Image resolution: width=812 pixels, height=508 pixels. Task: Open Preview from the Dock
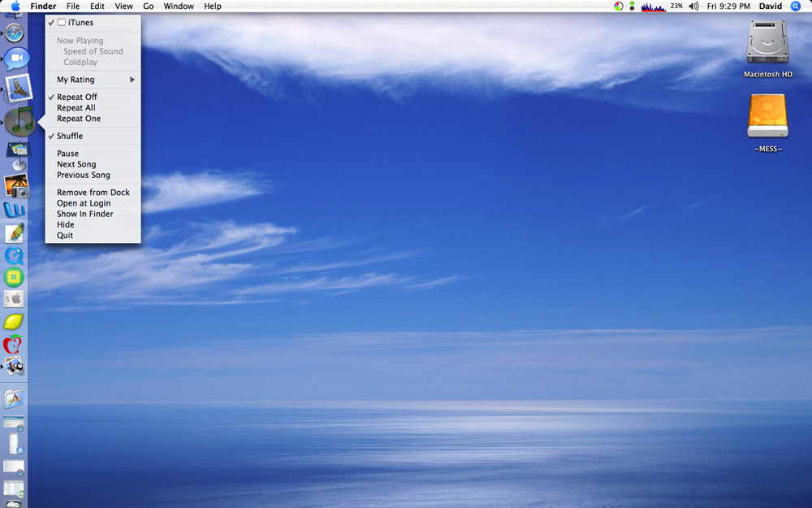(x=14, y=367)
